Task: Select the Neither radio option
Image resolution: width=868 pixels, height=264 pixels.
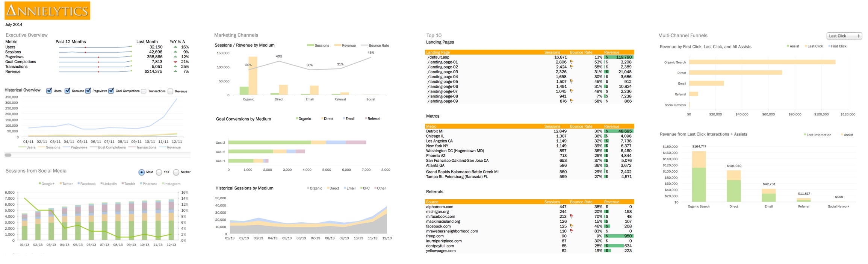Action: coord(176,172)
